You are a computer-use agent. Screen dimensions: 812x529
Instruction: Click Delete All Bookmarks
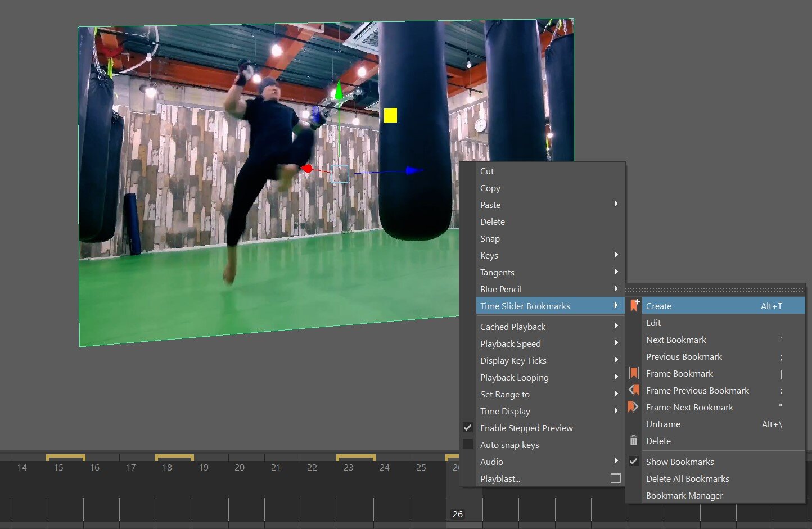(x=687, y=478)
